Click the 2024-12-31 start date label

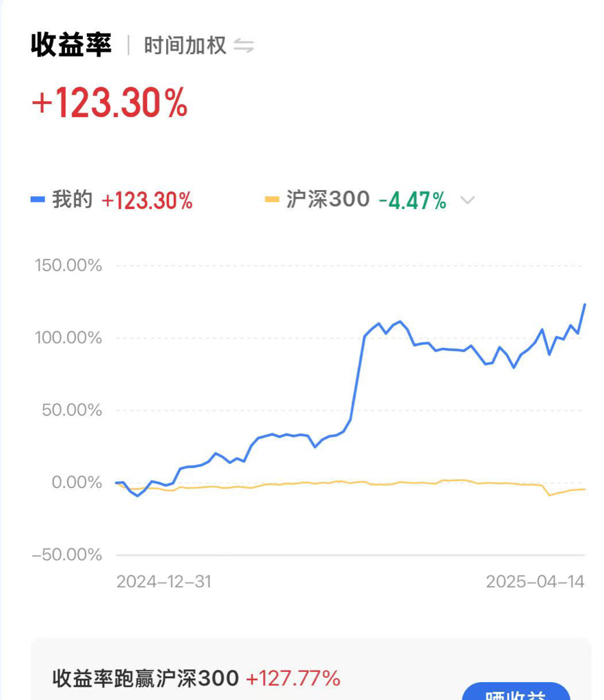[163, 582]
